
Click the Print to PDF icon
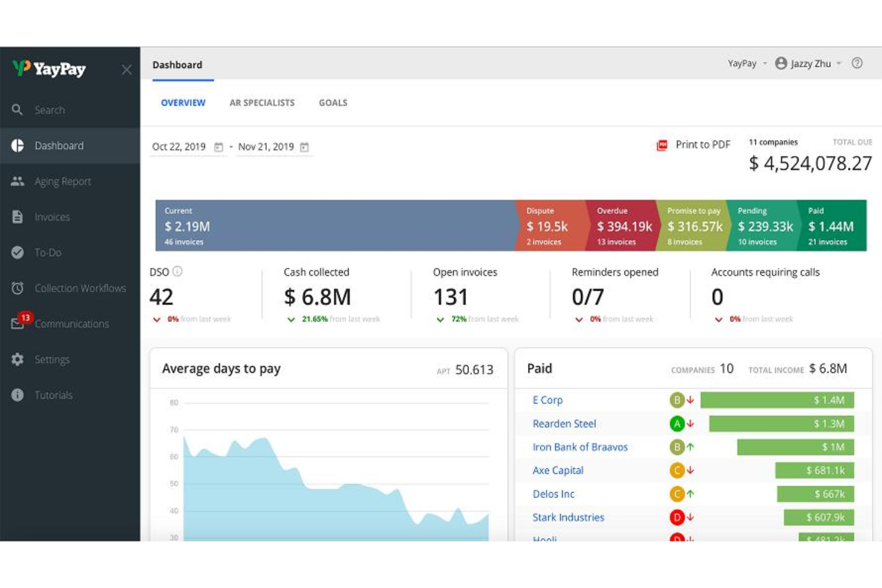[x=662, y=145]
